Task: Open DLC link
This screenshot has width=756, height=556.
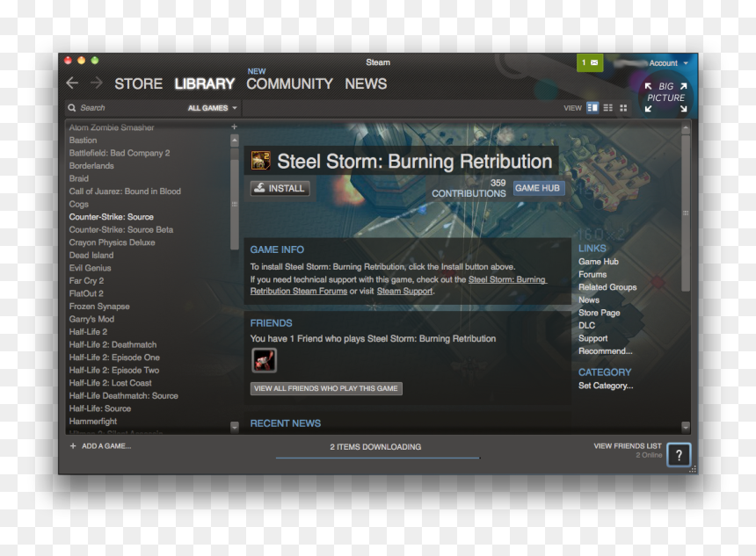Action: (x=586, y=326)
